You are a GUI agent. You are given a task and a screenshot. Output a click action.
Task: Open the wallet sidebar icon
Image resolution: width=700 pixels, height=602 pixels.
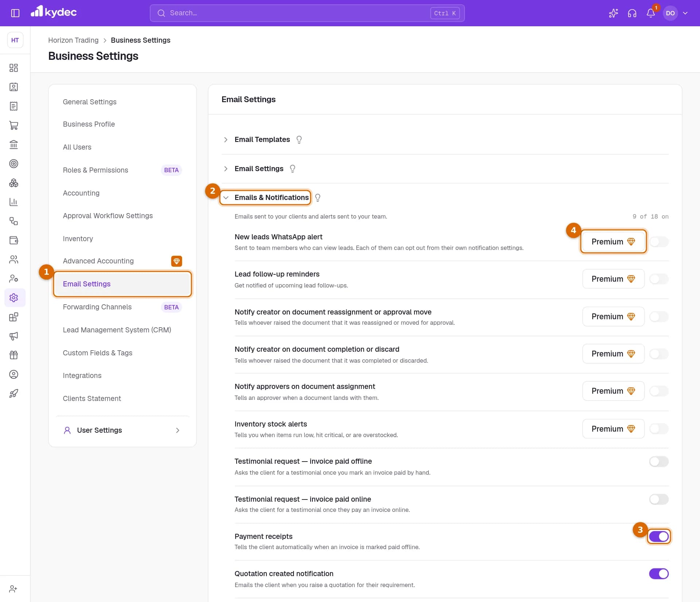coord(13,240)
